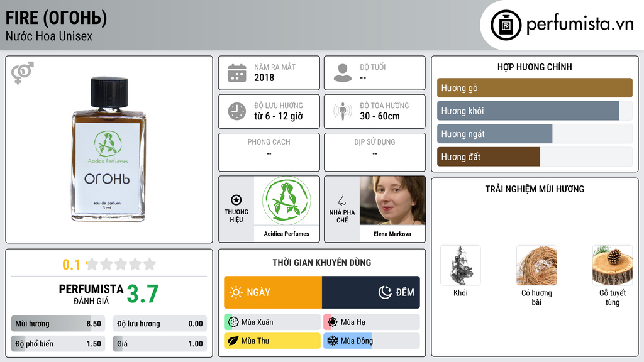Click the Acidica Perfumes brand logo
The width and height of the screenshot is (644, 362).
[286, 200]
